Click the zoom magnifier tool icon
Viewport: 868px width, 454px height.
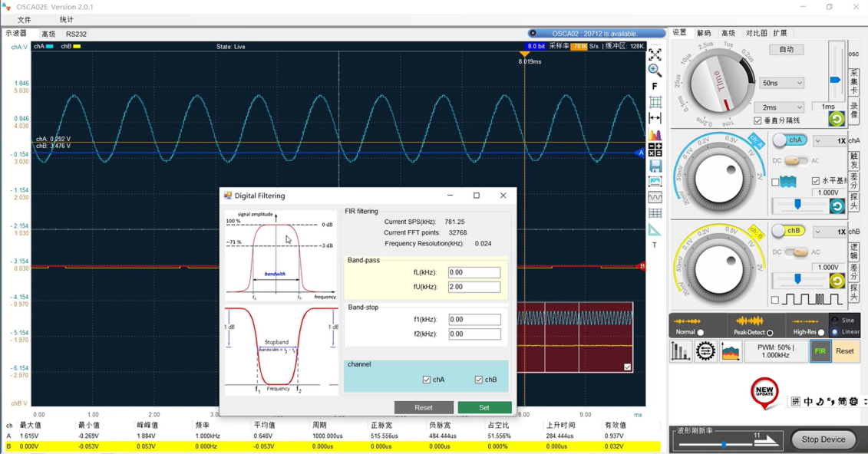coord(655,71)
